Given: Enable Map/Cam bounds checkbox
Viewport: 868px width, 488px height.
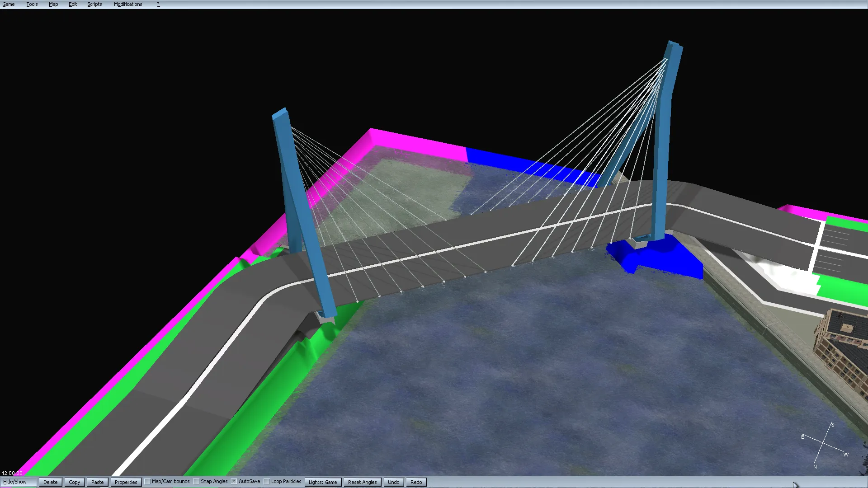Looking at the screenshot, I should point(148,482).
